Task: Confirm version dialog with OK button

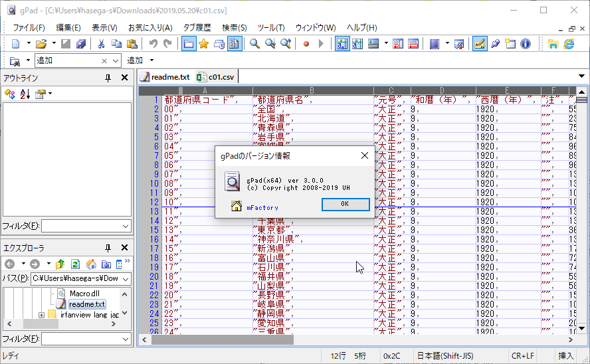Action: tap(345, 204)
